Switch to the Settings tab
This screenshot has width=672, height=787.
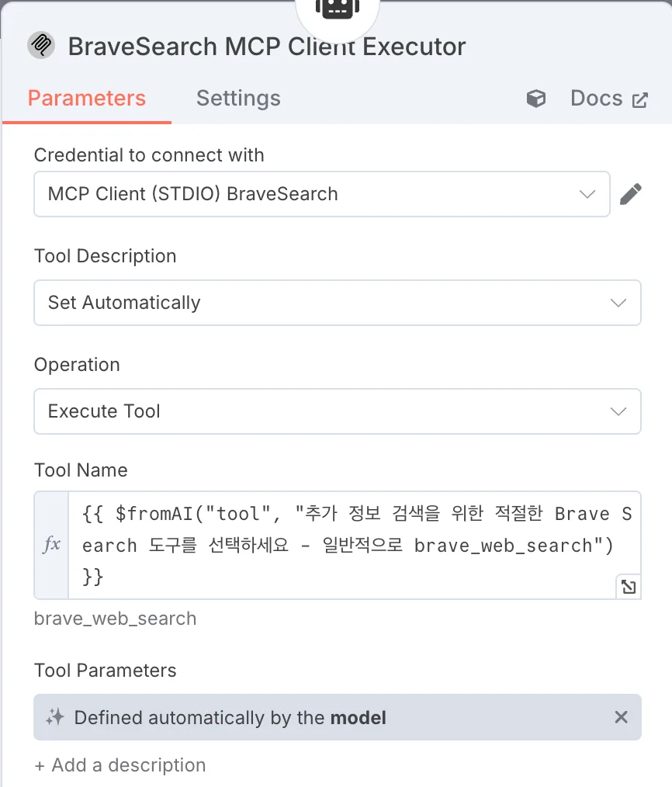(x=237, y=98)
